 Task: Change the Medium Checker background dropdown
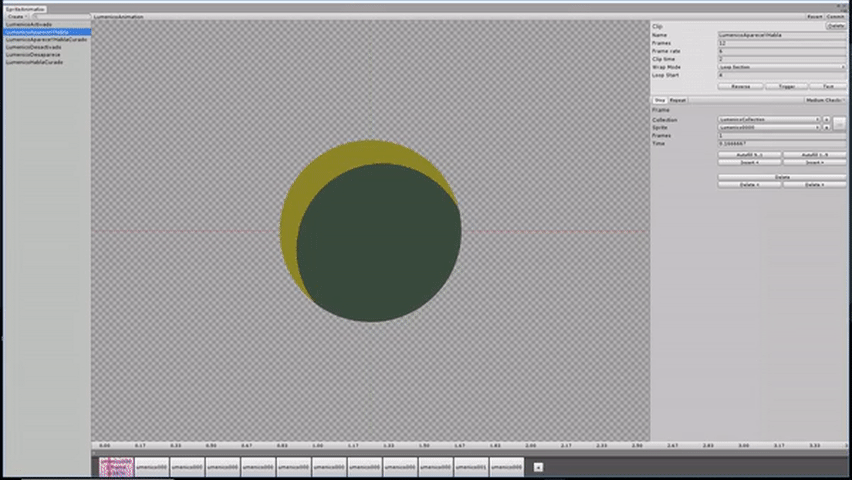click(x=825, y=100)
